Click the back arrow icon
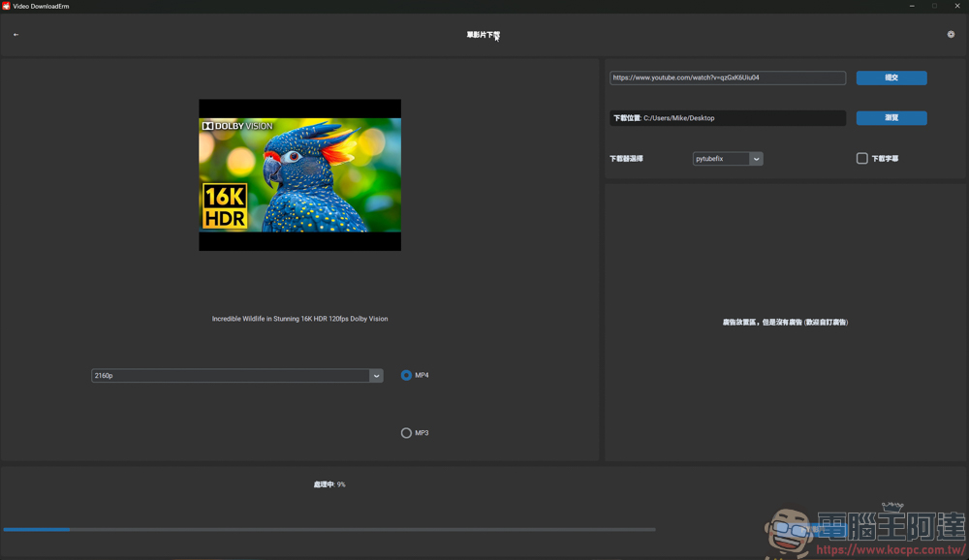The height and width of the screenshot is (560, 969). pyautogui.click(x=16, y=35)
